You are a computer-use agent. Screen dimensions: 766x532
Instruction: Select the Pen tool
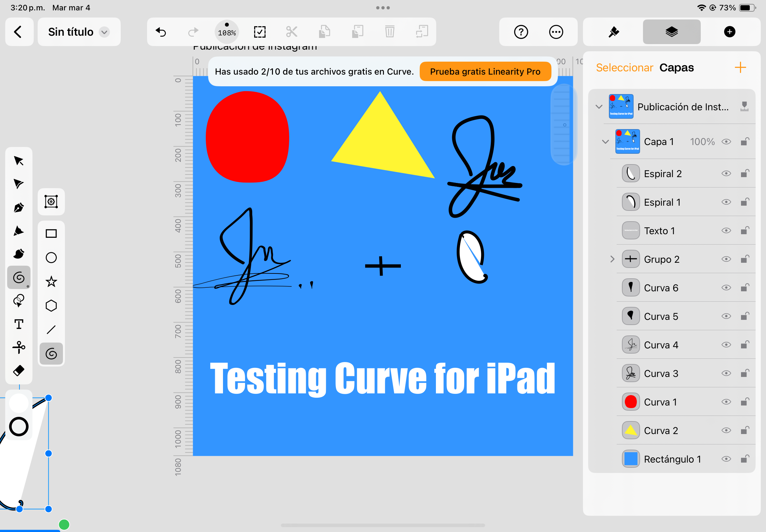[x=19, y=207]
